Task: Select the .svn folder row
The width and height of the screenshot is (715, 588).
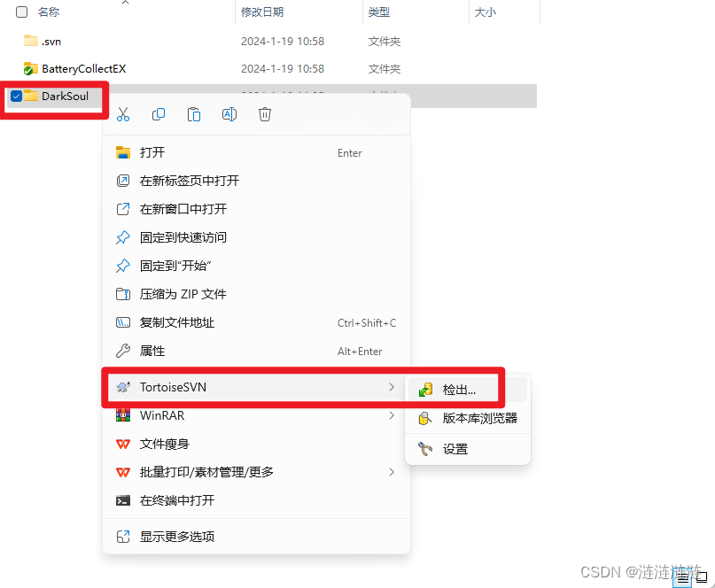Action: [x=271, y=42]
